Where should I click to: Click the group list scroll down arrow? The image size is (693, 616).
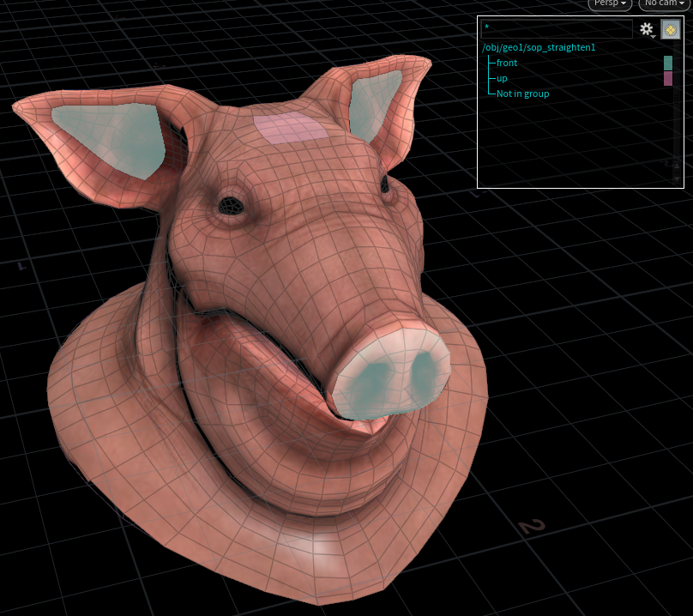(x=676, y=178)
